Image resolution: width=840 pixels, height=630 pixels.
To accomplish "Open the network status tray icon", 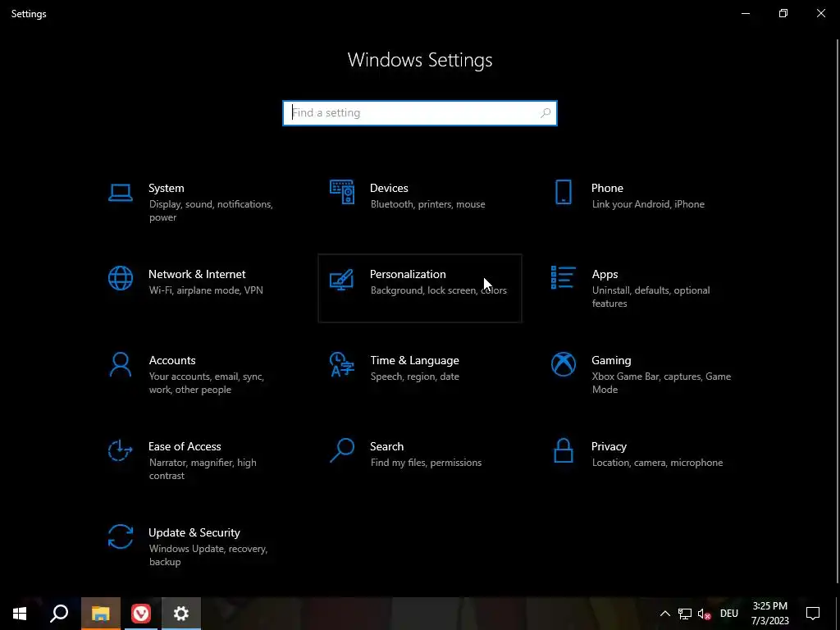I will tap(685, 614).
